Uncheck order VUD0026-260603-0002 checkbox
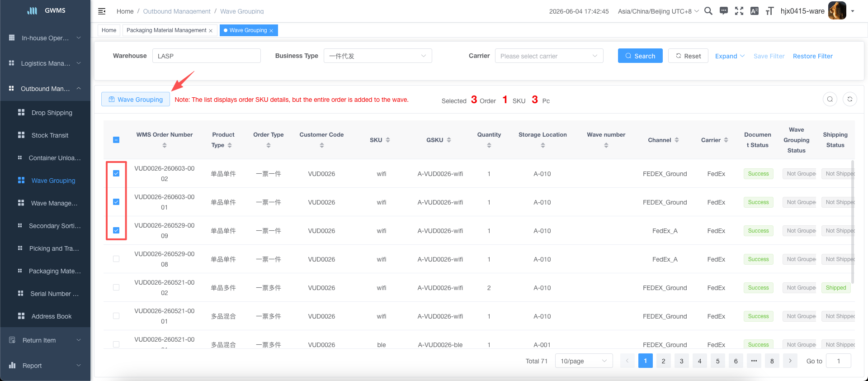 point(116,173)
